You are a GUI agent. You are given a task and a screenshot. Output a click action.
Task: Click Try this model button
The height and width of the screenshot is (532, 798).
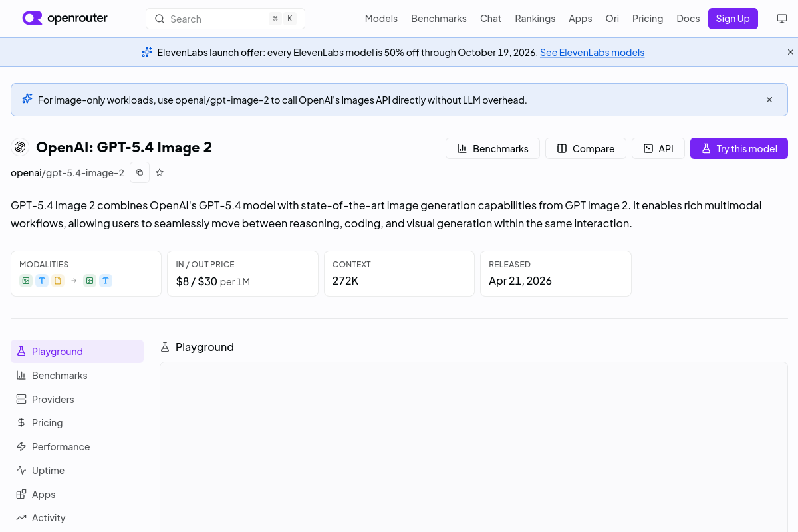739,148
